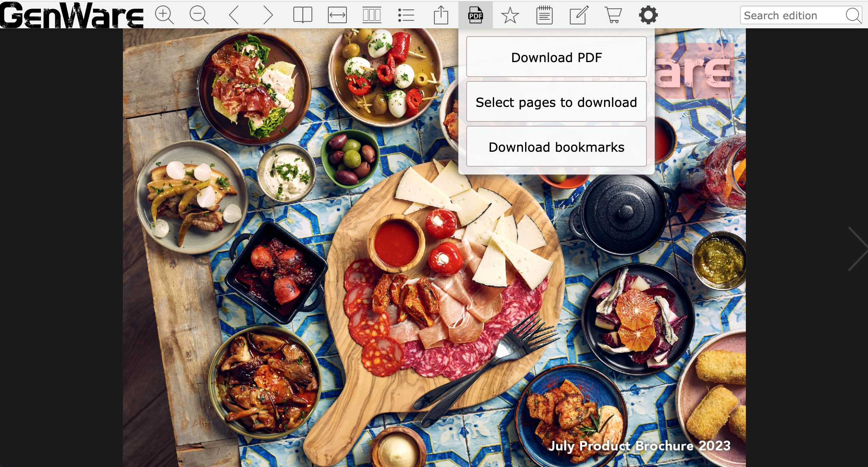Click the brochure cover page image
The width and height of the screenshot is (868, 467).
(434, 248)
